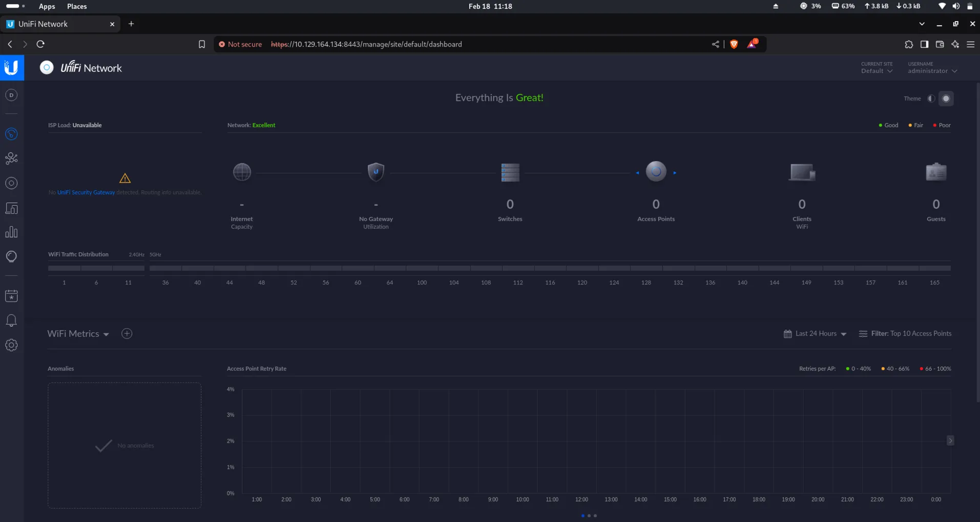The width and height of the screenshot is (980, 522).
Task: Open the Dashboard sidebar icon
Action: click(11, 134)
